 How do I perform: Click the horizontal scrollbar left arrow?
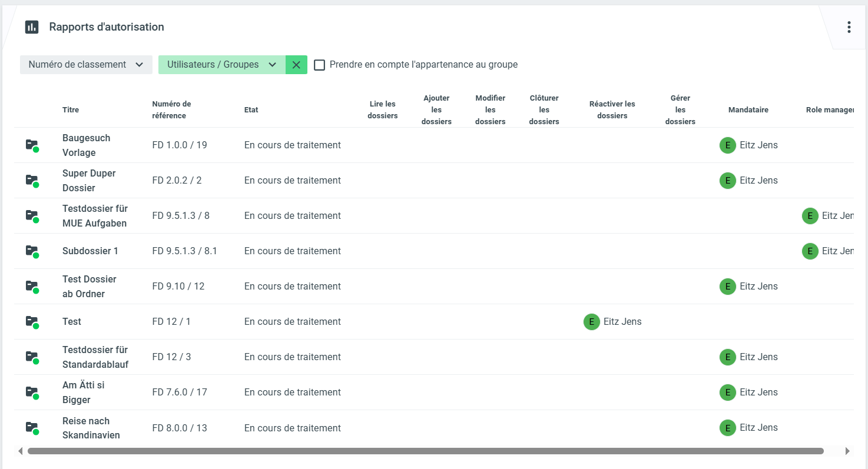pos(21,451)
